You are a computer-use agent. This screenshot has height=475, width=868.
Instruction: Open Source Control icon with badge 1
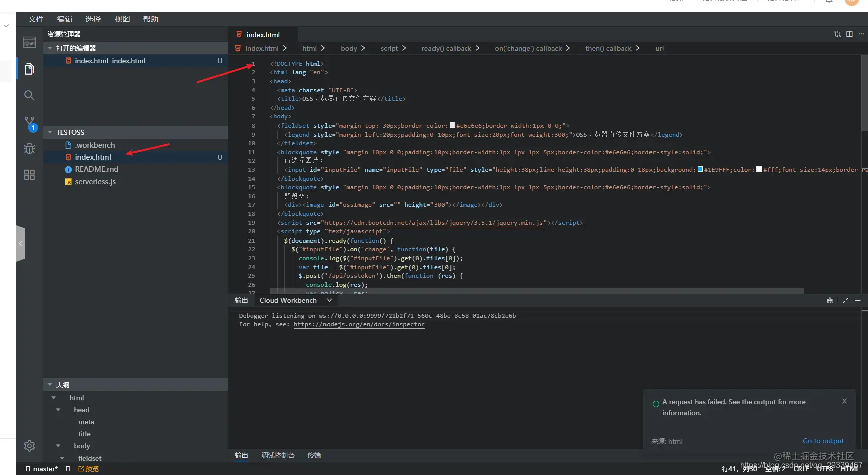tap(30, 124)
